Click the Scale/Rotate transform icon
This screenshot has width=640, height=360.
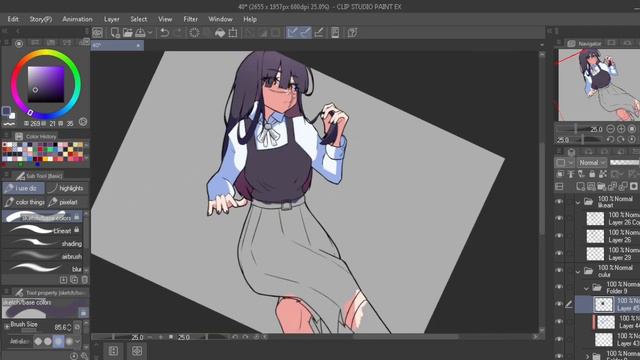(x=233, y=33)
